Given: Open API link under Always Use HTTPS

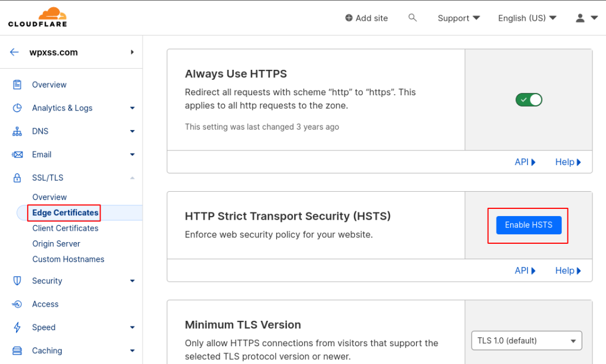Looking at the screenshot, I should pyautogui.click(x=525, y=162).
